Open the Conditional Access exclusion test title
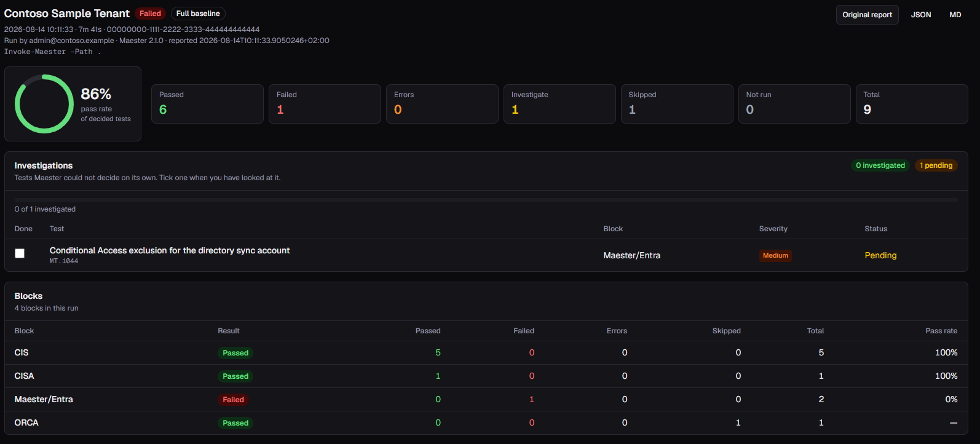The height and width of the screenshot is (444, 980). (x=170, y=250)
